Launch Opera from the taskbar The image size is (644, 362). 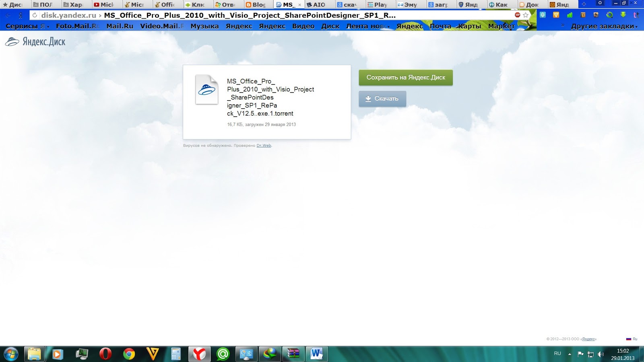[105, 354]
